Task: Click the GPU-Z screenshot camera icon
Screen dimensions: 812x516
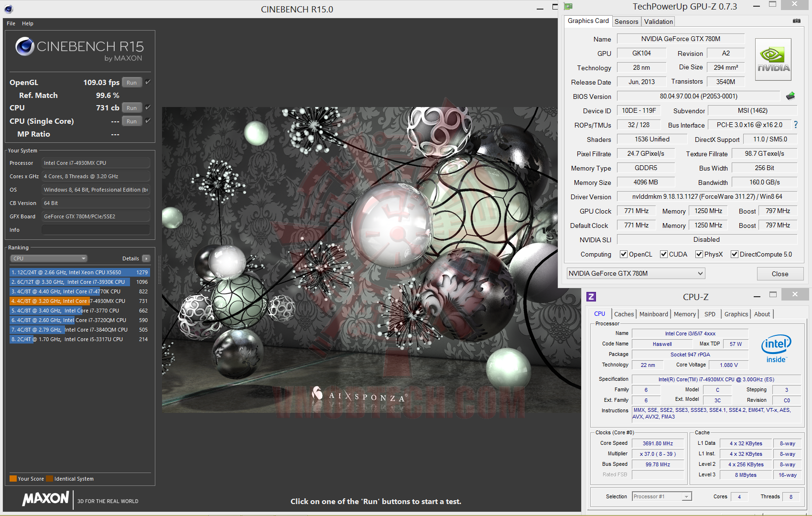Action: click(796, 21)
